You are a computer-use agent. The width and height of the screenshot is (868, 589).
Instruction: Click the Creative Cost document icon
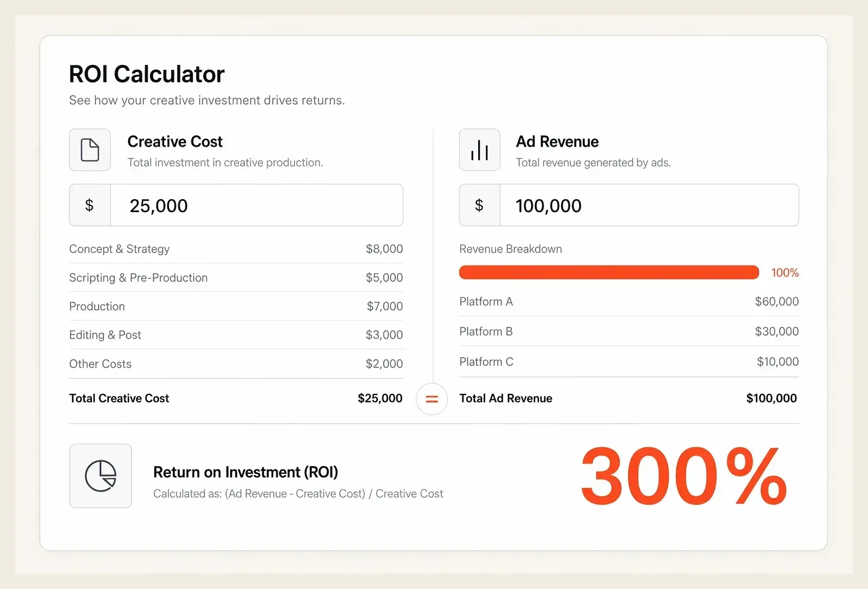90,150
